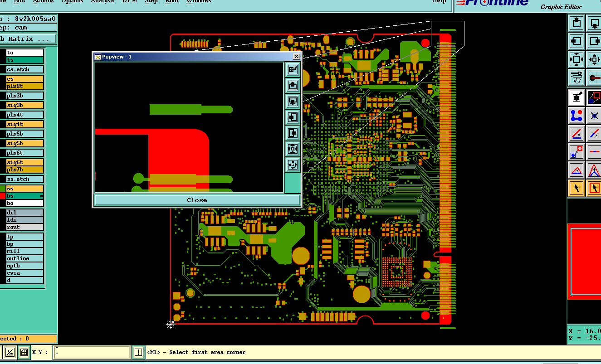Select the red-blue diagonal line tool

[x=594, y=134]
